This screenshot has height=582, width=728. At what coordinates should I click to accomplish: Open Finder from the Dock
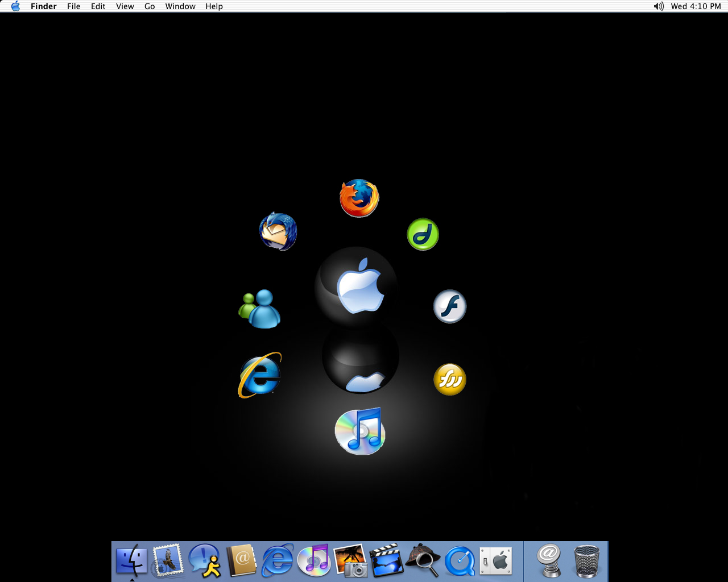tap(132, 560)
